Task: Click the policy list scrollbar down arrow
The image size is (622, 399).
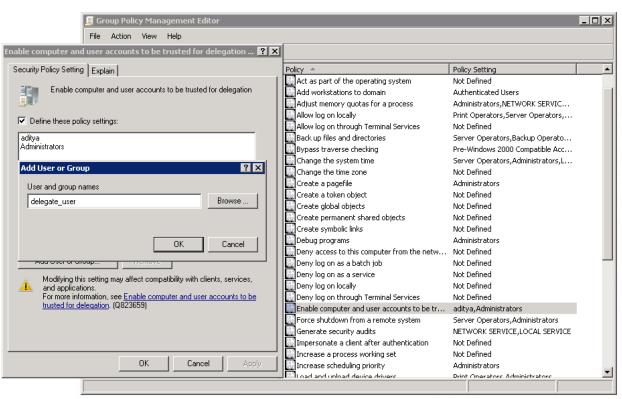Action: coord(607,372)
